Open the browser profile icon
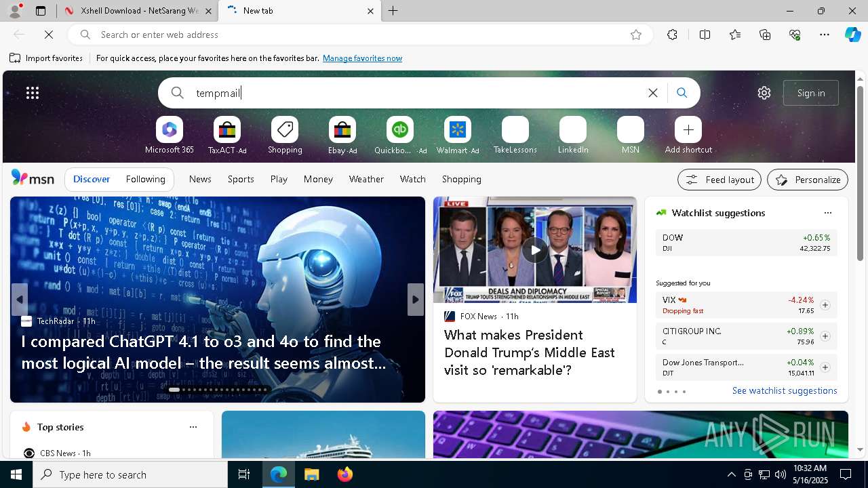 tap(14, 11)
